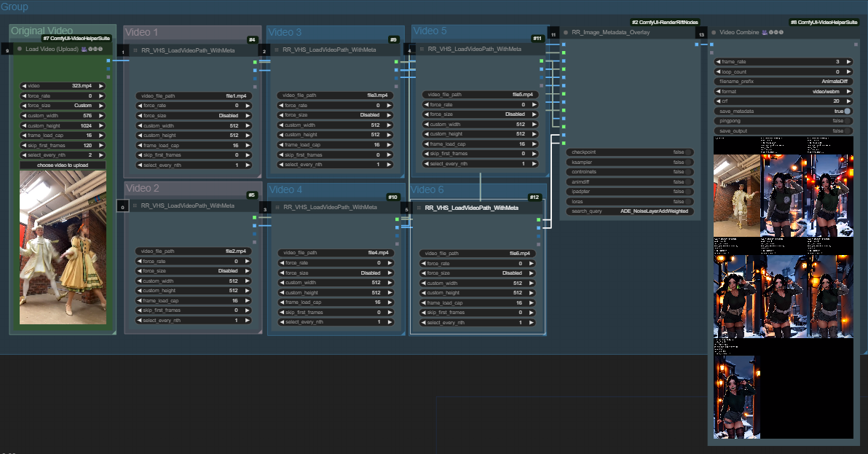Click the VideoHelperSuite icon in Load Video title
The height and width of the screenshot is (454, 868).
[x=84, y=49]
